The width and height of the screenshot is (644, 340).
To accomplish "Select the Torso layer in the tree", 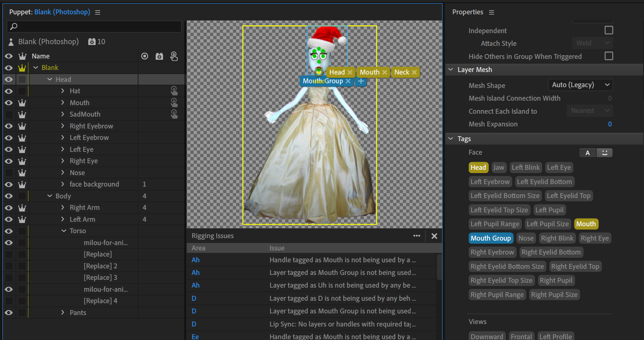I will [x=78, y=231].
